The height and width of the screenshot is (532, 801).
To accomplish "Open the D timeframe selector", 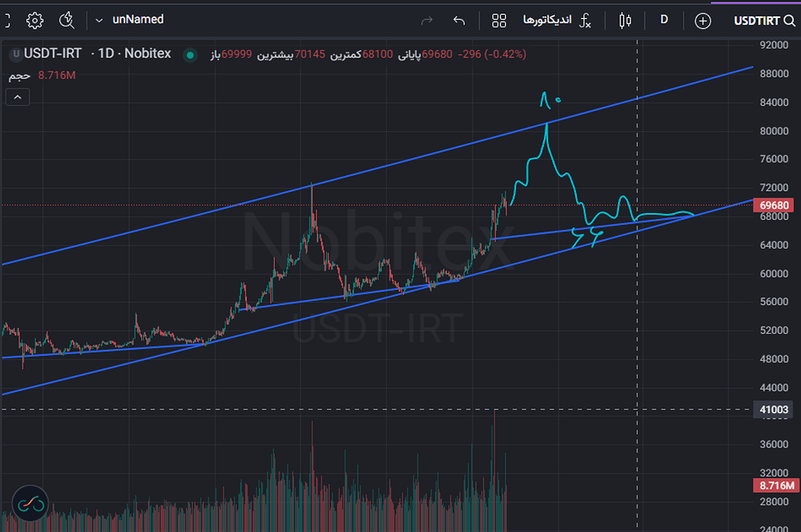I will 664,20.
